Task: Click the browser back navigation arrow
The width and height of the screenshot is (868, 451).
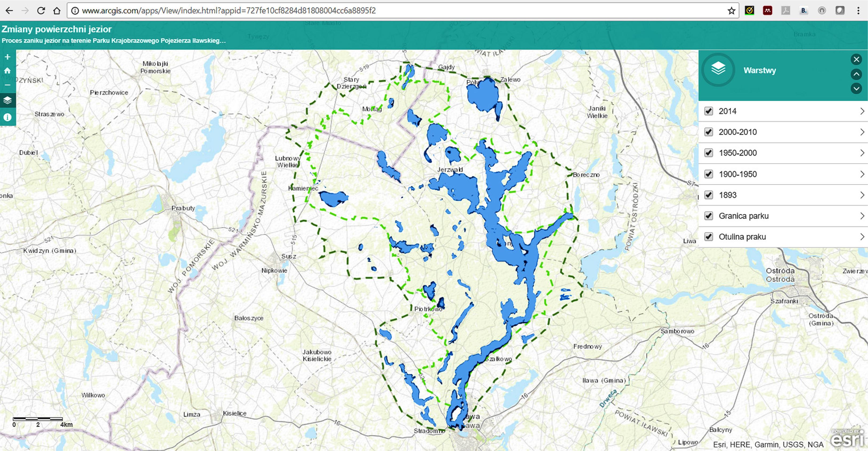Action: 9,10
